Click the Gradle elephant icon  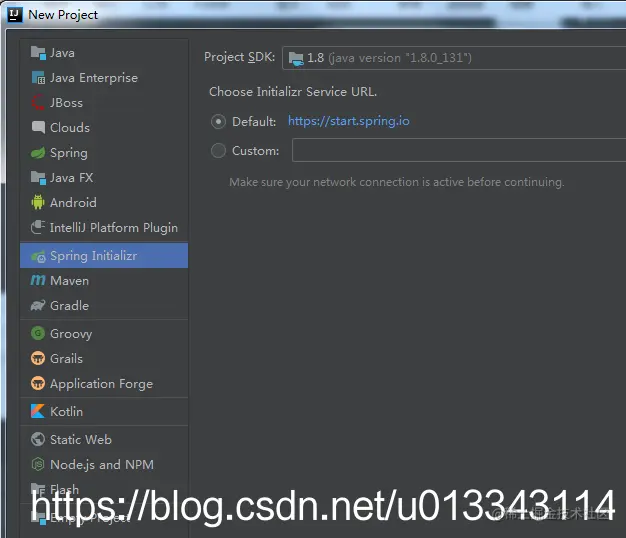[38, 305]
